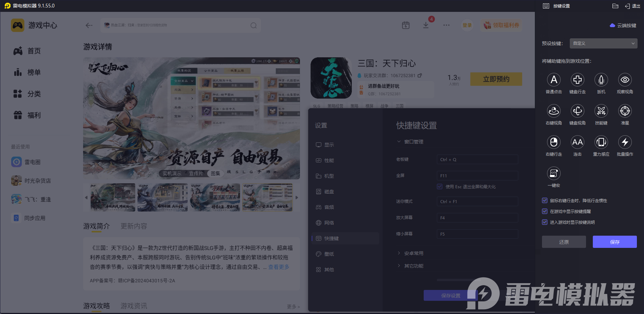Screen dimensions: 644x314
Task: Pick the 观察视角 eye view icon
Action: (625, 80)
